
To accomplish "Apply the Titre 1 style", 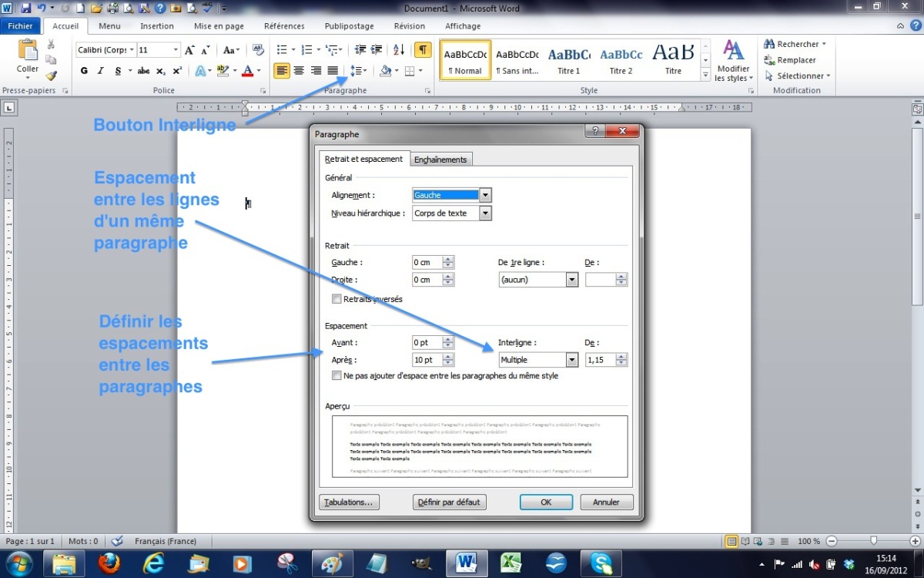I will [x=568, y=61].
